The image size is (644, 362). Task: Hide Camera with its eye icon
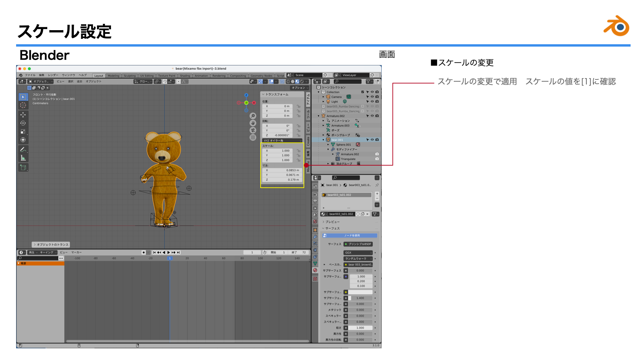point(372,97)
